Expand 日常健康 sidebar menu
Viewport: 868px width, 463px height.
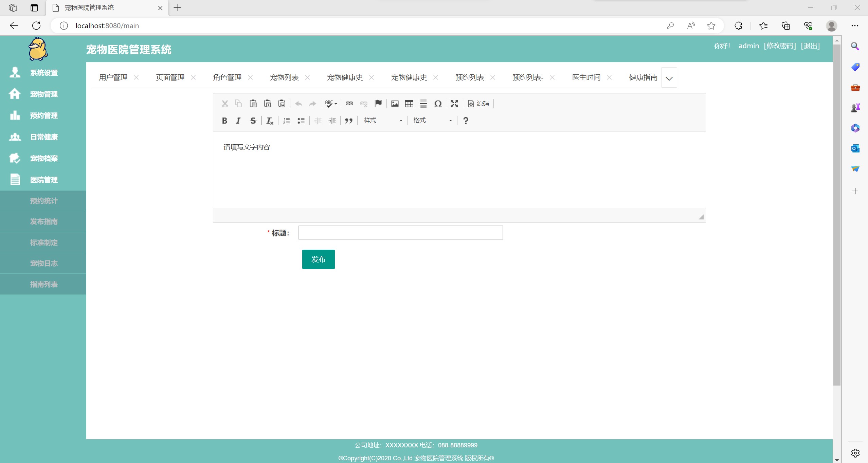click(43, 137)
